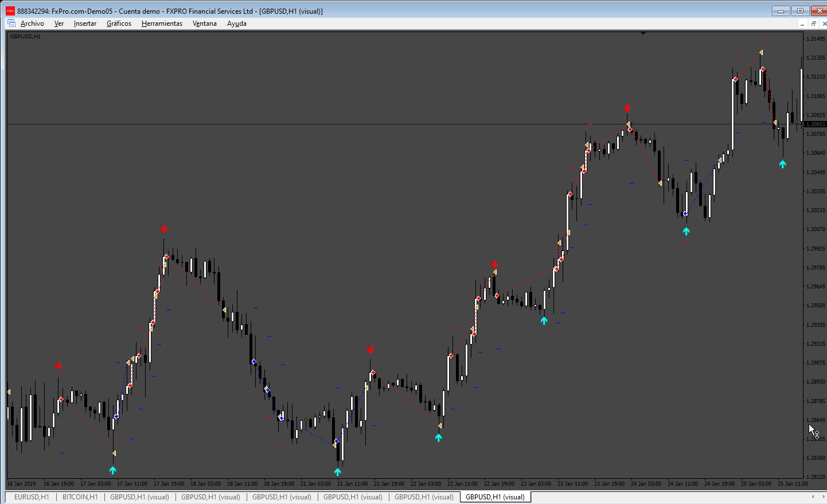The image size is (827, 504).
Task: Click price axis value 1.29785
Action: [x=816, y=268]
